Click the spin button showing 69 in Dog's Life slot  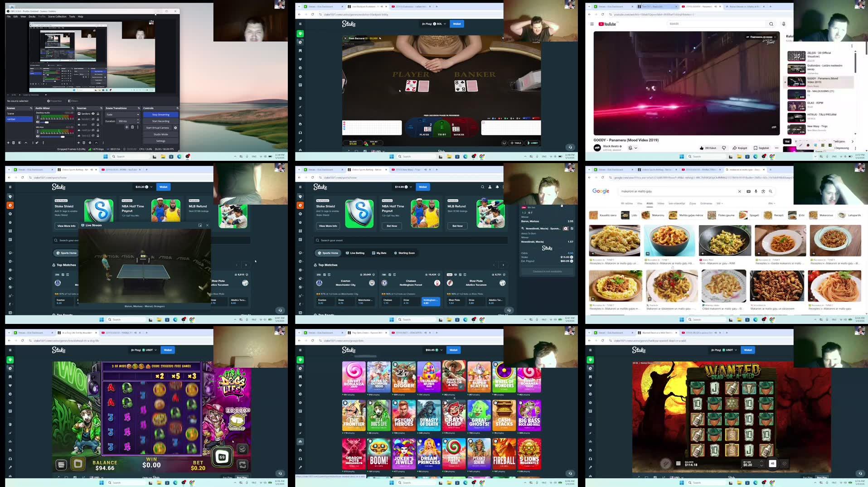coord(222,457)
